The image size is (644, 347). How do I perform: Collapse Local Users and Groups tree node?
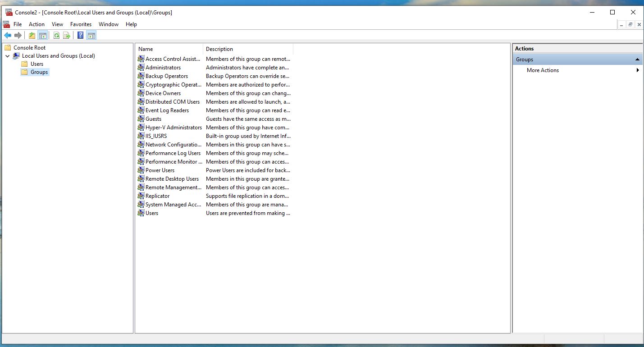point(7,56)
